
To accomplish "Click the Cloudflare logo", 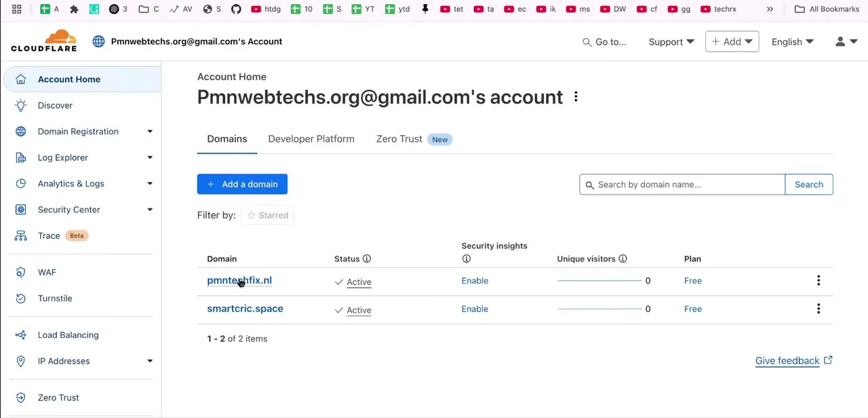I will [x=44, y=41].
